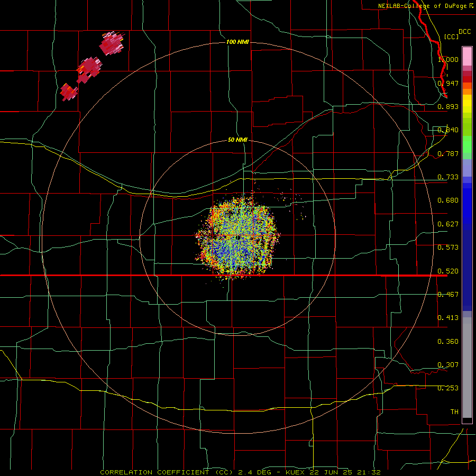Select the 0.840 legend value
Viewport: 476px width, 476px height.
pos(448,130)
